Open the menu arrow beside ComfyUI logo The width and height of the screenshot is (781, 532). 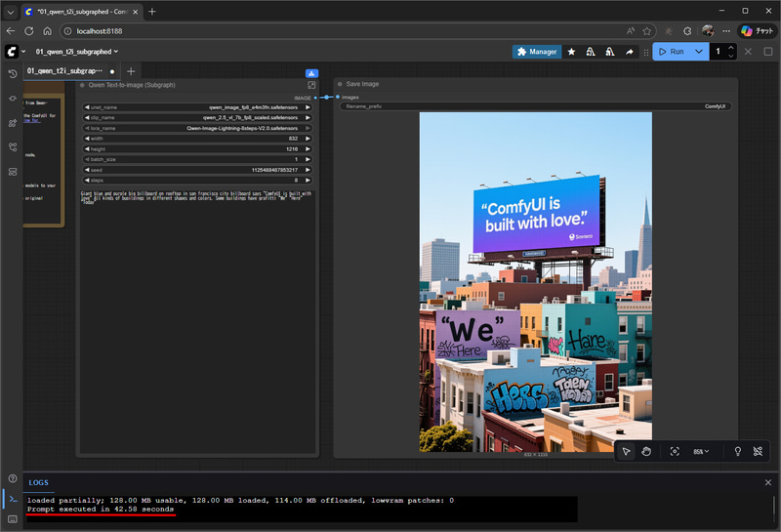22,52
